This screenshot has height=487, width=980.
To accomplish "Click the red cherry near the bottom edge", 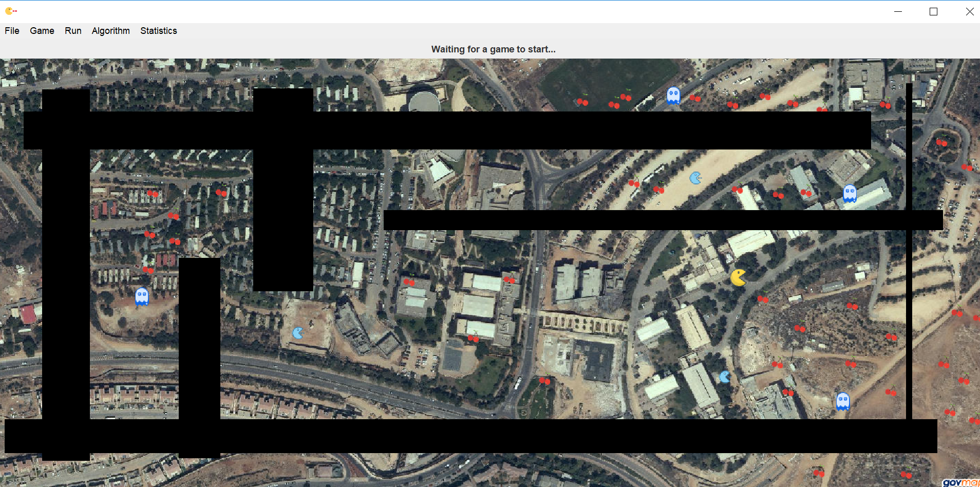I will pos(819,474).
